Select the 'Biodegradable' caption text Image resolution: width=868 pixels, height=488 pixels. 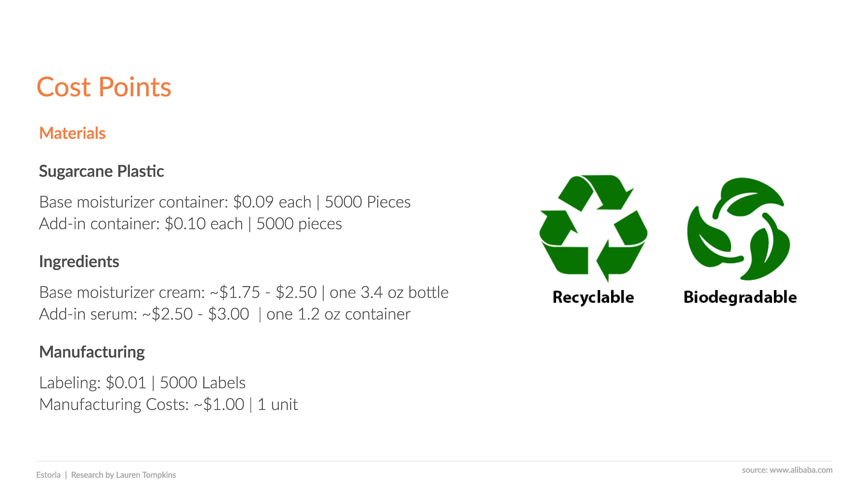pos(740,297)
